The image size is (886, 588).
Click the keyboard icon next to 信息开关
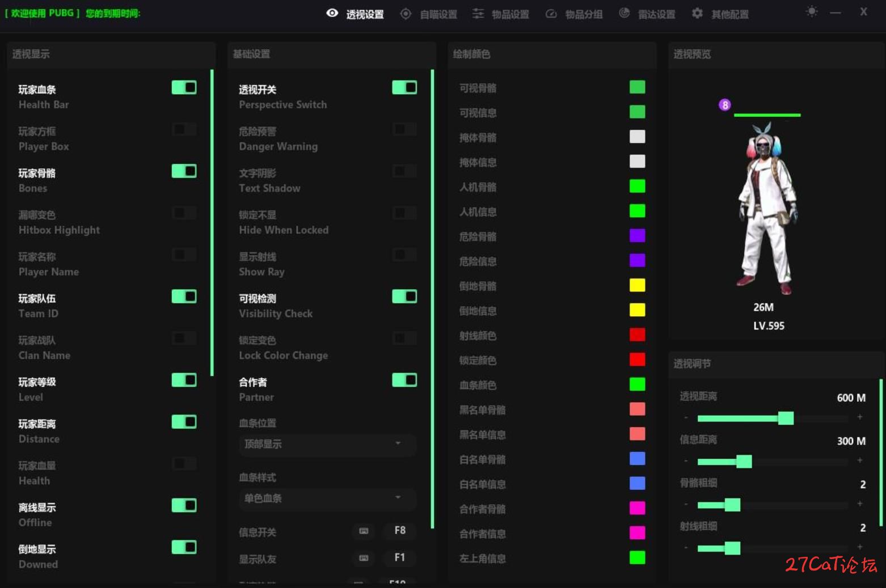[x=364, y=531]
